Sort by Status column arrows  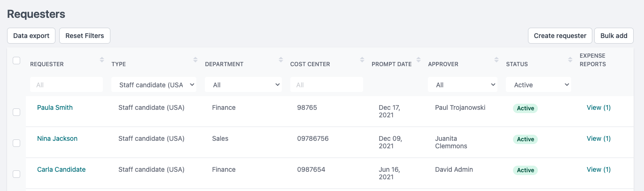570,60
